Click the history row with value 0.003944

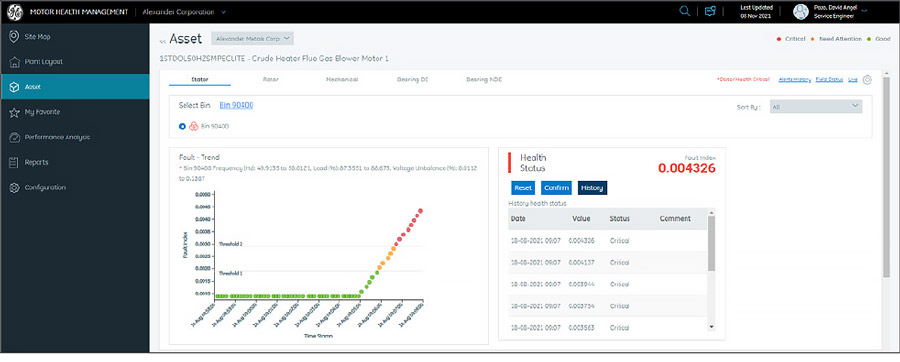pyautogui.click(x=608, y=284)
